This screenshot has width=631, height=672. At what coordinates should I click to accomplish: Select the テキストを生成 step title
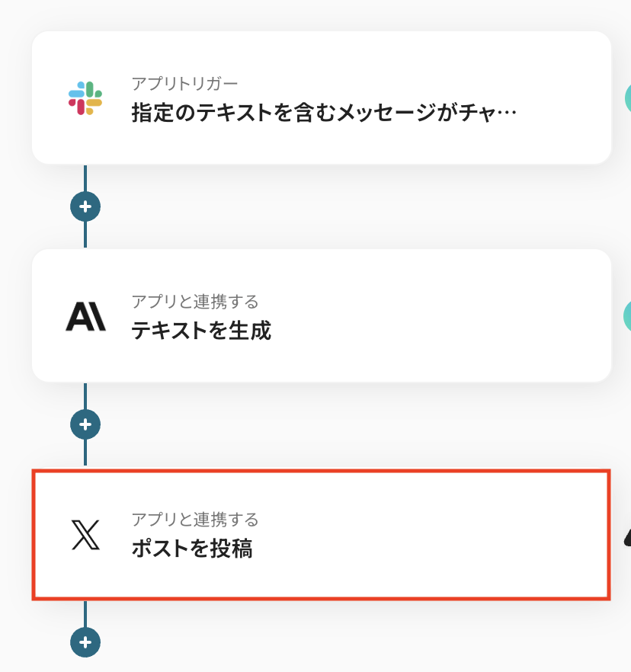201,331
